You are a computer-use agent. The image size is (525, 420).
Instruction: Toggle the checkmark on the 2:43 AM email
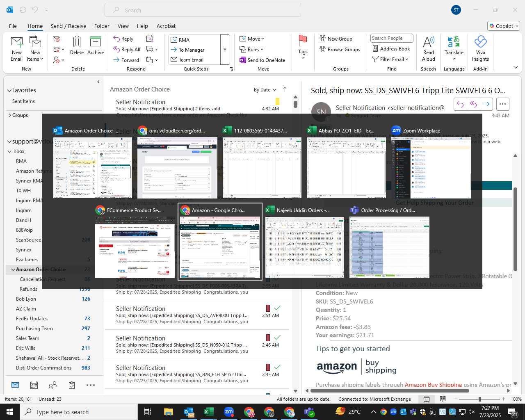click(x=277, y=367)
